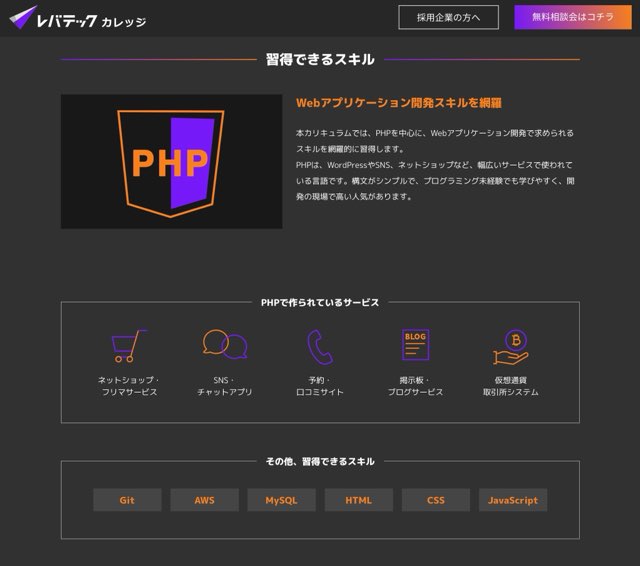Click the PHPで作られているサービス title
Image resolution: width=640 pixels, height=566 pixels.
(320, 302)
